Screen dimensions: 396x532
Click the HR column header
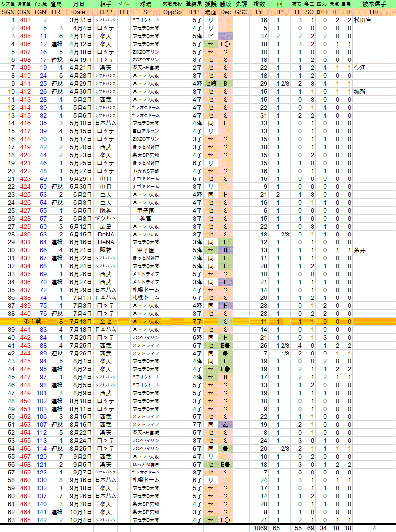pyautogui.click(x=374, y=12)
